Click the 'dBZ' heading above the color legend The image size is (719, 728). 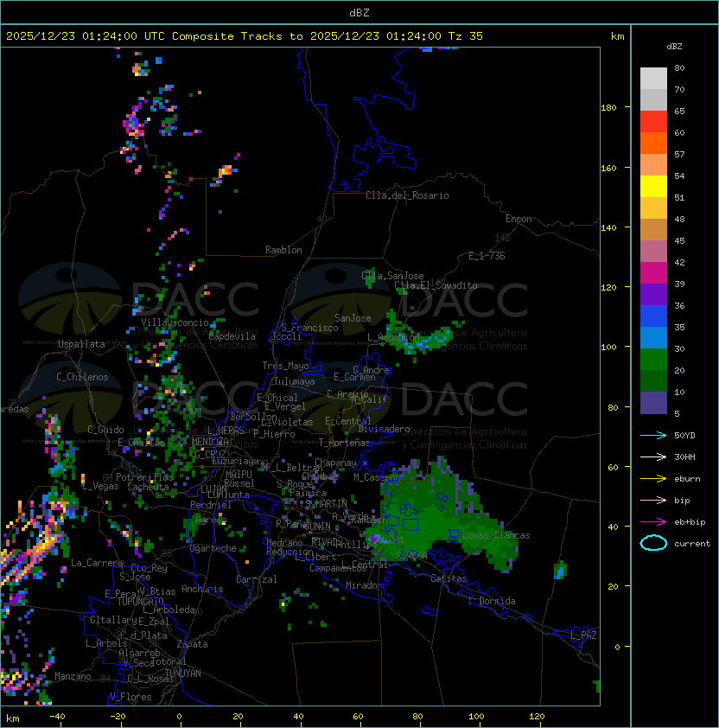click(x=674, y=47)
